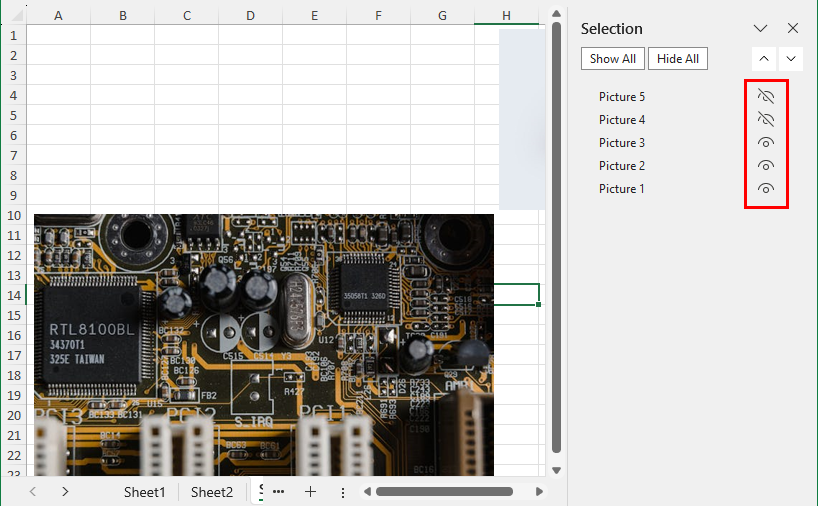Select Picture 5 in the Selection list

(x=622, y=97)
